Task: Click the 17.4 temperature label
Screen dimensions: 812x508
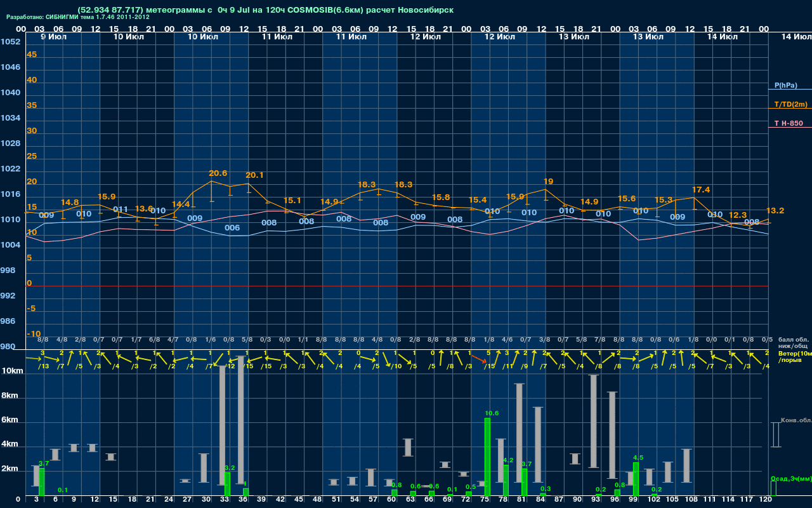Action: coord(701,190)
